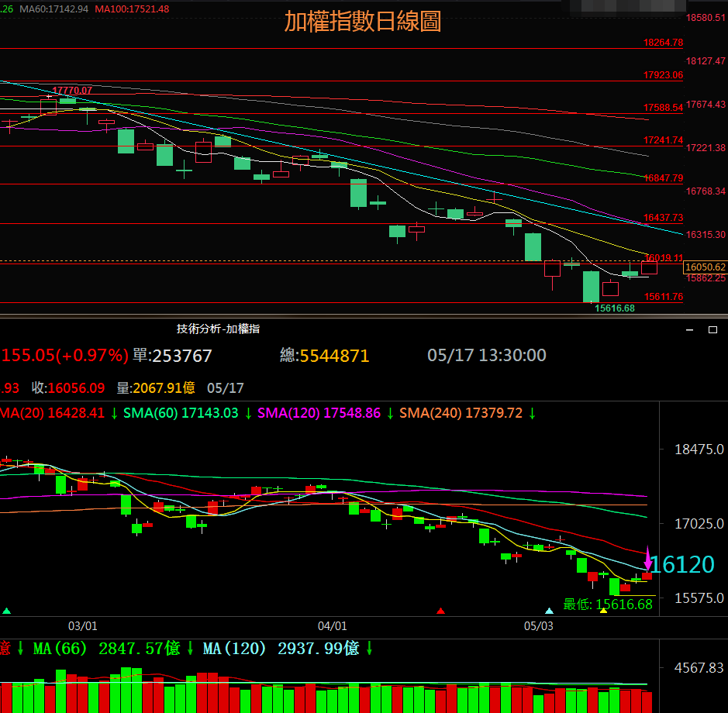This screenshot has height=713, width=728.
Task: Minimize the 技術分析-加權指 panel
Action: [690, 329]
